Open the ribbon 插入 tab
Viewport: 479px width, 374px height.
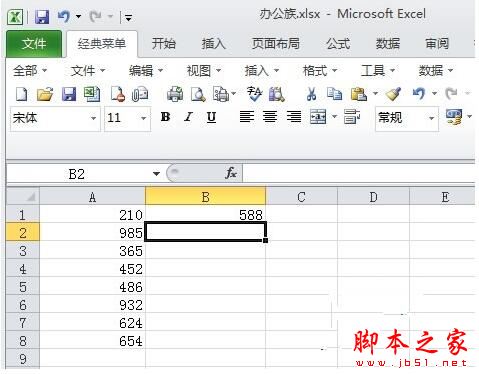[213, 44]
